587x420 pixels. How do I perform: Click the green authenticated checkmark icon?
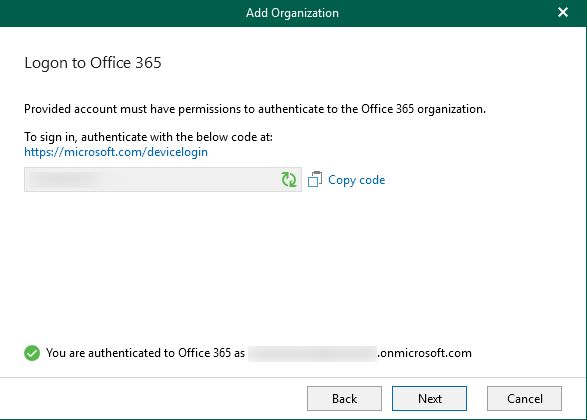32,353
